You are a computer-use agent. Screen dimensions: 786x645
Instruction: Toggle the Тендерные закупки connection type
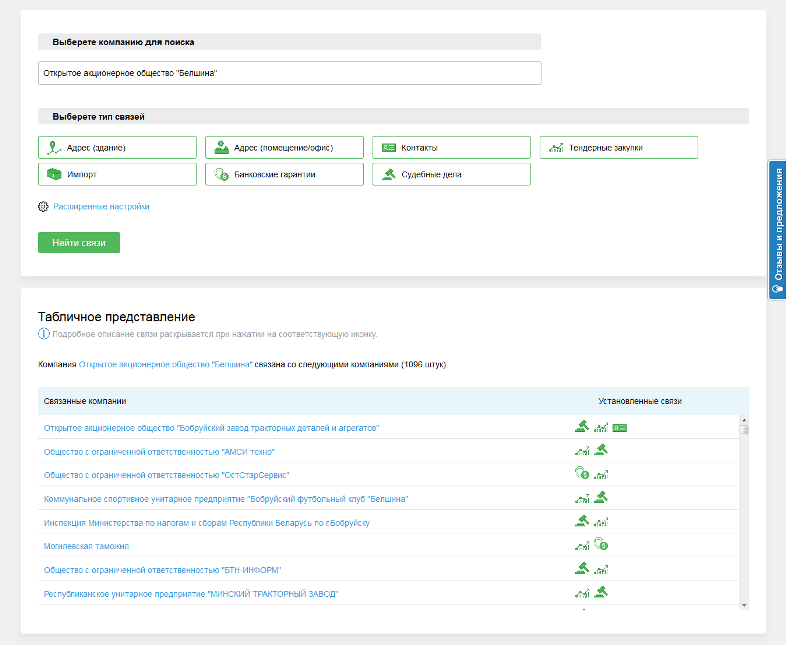tap(618, 148)
